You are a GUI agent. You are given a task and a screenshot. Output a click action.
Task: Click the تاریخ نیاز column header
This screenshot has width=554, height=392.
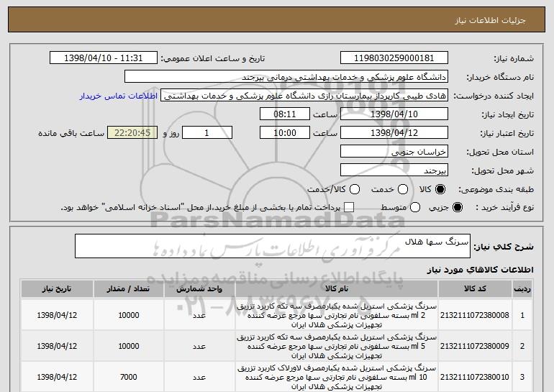tap(57, 289)
